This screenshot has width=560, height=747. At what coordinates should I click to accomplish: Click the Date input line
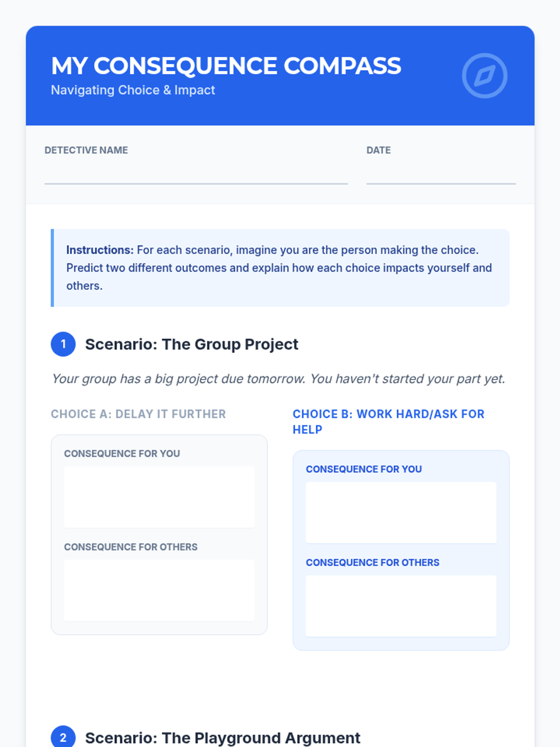click(441, 176)
